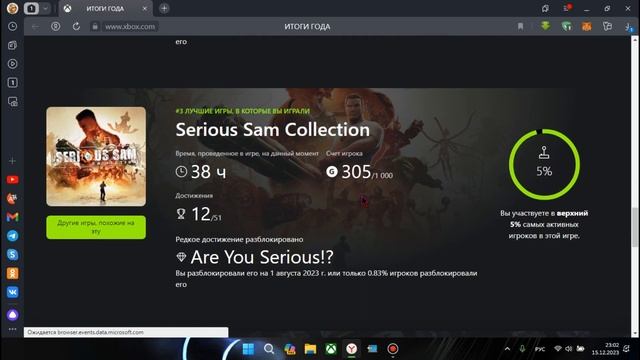Switch to Yandex Browser in taskbar
The height and width of the screenshot is (360, 640).
(351, 349)
